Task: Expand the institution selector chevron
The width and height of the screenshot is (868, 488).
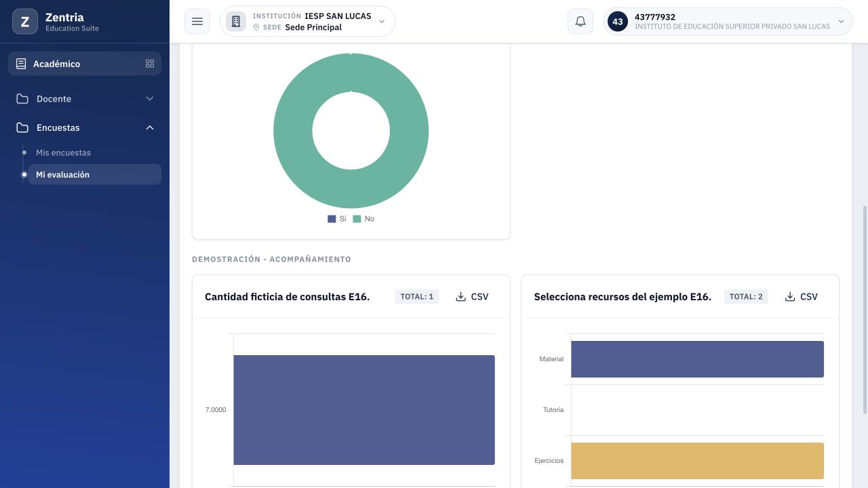Action: tap(382, 22)
